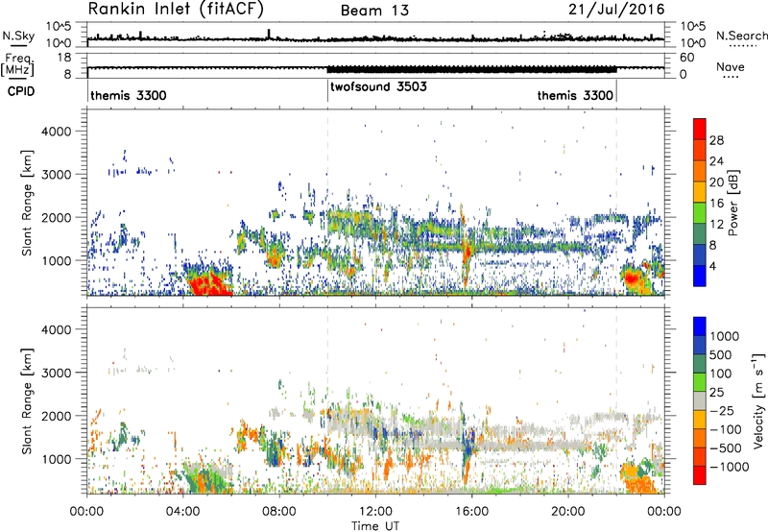This screenshot has width=768, height=532.
Task: Select the 'themis 3300' label near 00:00
Action: click(129, 95)
